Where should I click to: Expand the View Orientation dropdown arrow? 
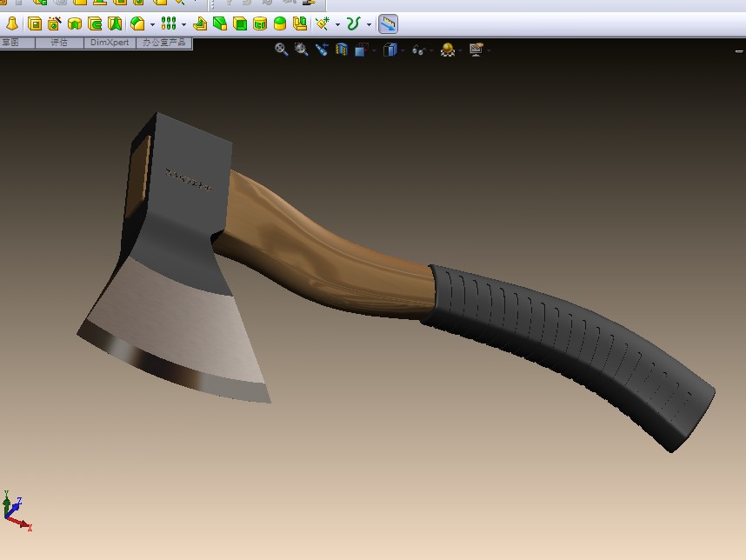click(x=374, y=50)
